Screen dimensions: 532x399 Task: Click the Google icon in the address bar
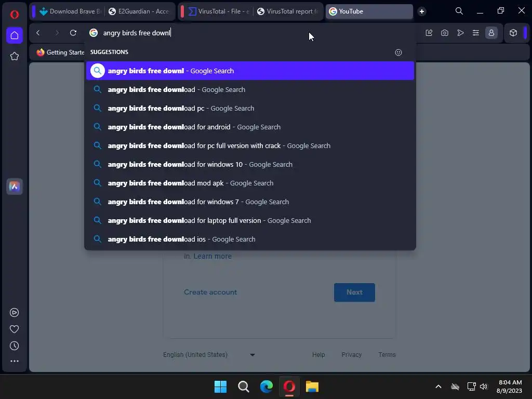pos(94,33)
